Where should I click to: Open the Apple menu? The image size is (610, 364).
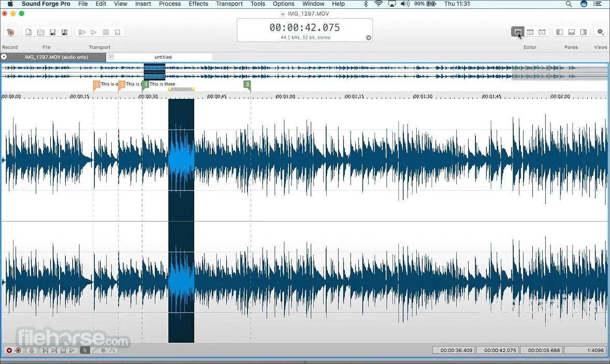[x=10, y=4]
